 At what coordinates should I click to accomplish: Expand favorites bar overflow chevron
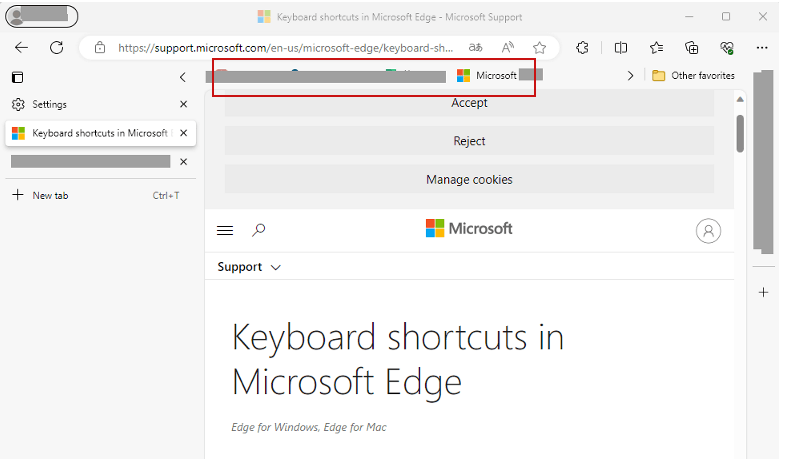click(x=630, y=76)
